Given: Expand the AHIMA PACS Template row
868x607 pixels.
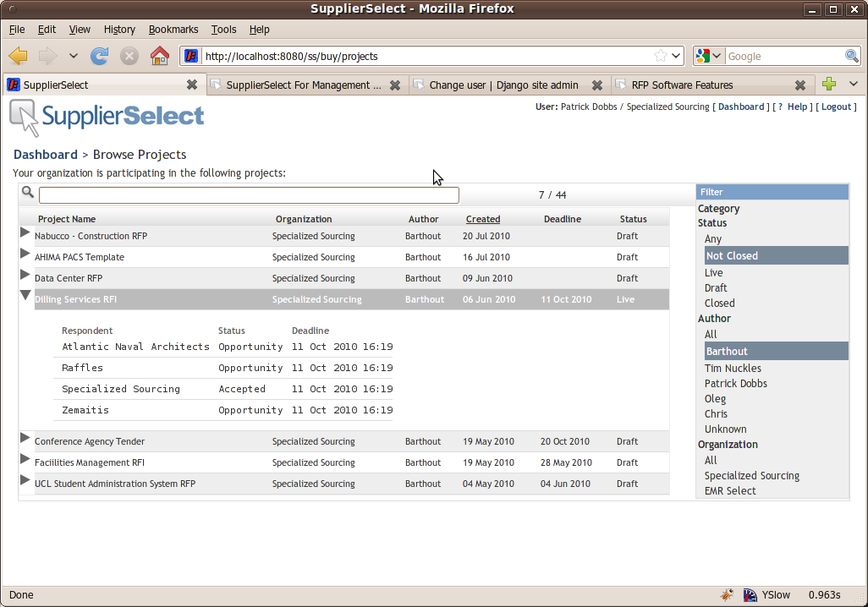Looking at the screenshot, I should (25, 254).
